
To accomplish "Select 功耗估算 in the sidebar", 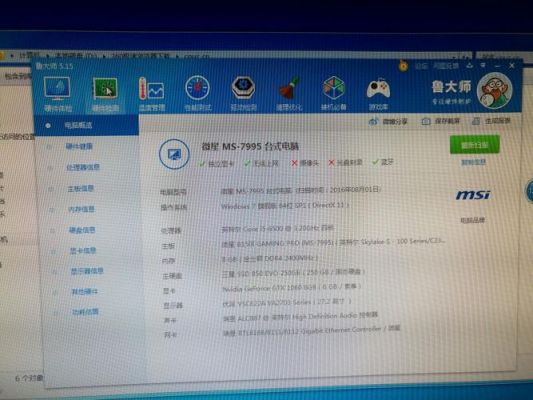I will point(85,312).
